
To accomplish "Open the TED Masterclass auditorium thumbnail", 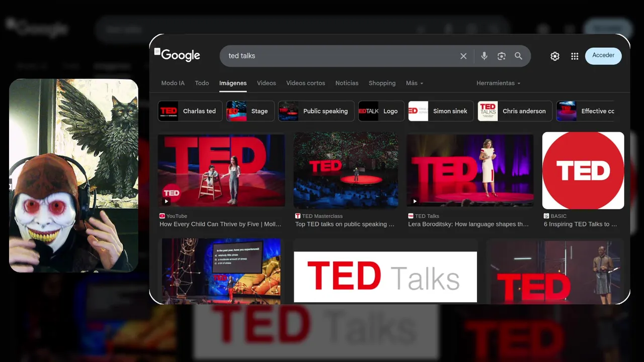I will pos(346,170).
